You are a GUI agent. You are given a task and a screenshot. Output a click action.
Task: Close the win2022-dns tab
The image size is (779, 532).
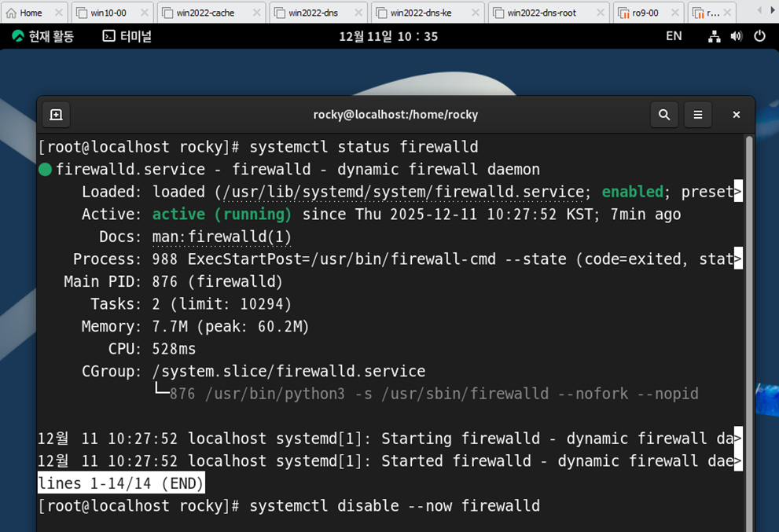(x=358, y=13)
